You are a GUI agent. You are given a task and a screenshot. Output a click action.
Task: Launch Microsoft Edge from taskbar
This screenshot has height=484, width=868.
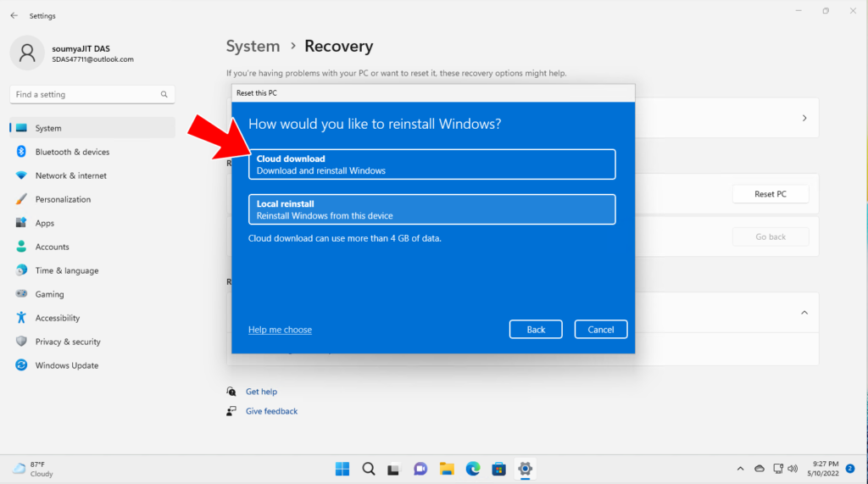[473, 469]
